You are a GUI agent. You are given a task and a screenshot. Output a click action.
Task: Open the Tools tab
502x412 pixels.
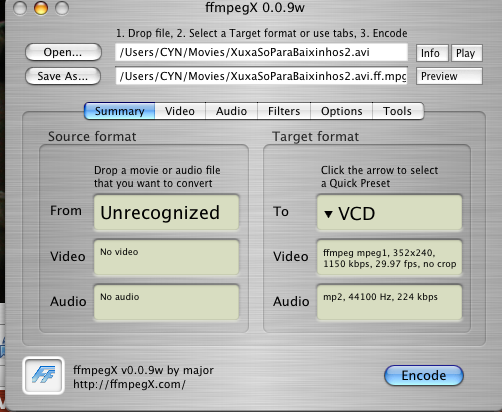tap(398, 111)
